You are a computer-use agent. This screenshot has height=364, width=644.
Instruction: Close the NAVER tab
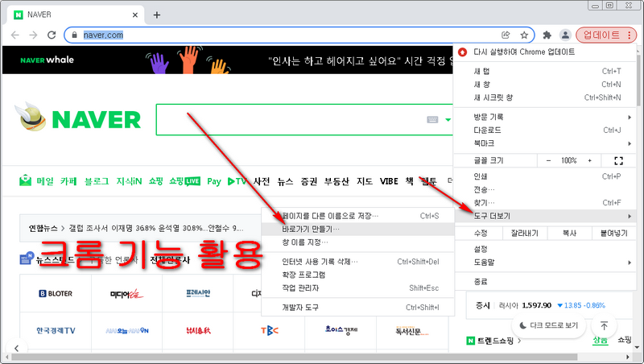[135, 15]
